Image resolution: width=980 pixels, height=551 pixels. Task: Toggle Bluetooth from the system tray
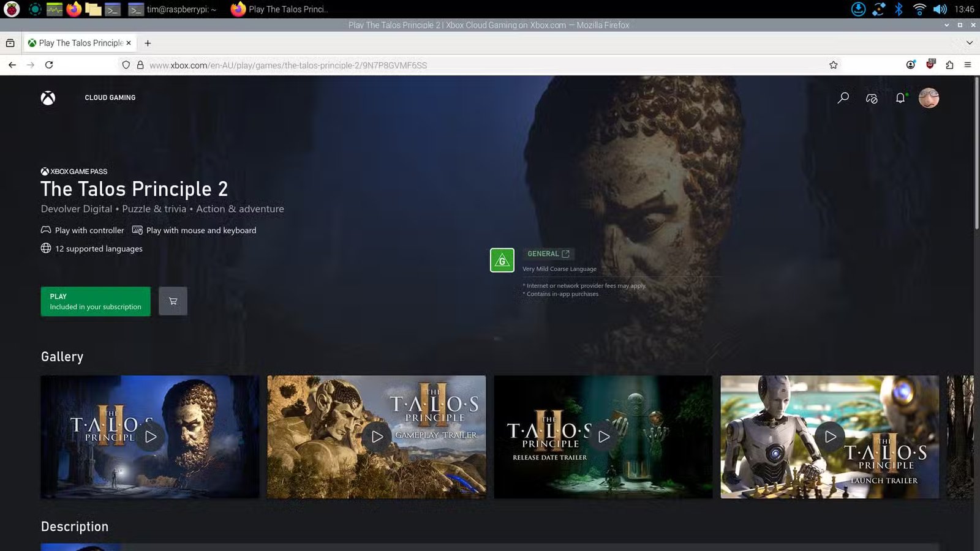click(899, 9)
